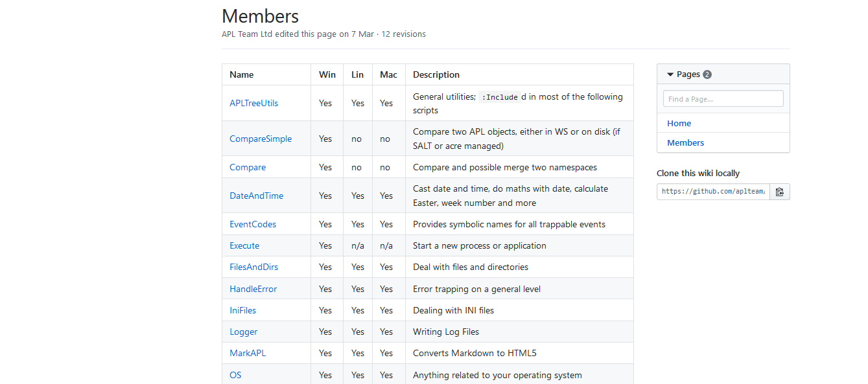The image size is (868, 384).
Task: Go to the IniFiles page
Action: pos(243,310)
